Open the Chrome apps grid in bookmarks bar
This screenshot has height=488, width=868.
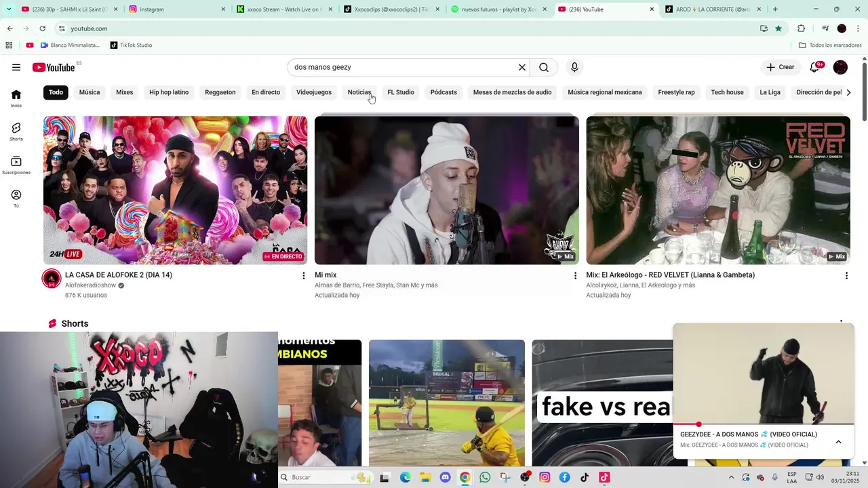point(9,45)
